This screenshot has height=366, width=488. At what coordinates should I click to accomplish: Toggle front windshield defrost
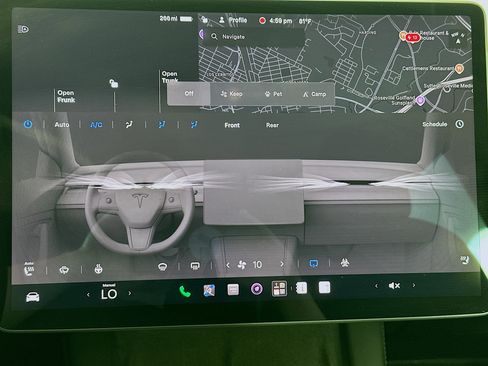[x=163, y=266]
